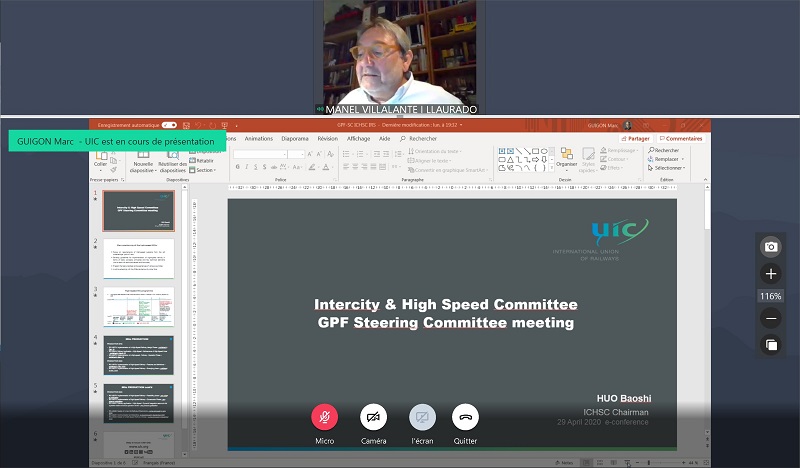This screenshot has height=468, width=800.
Task: Click the Rechercher button in Édition group
Action: coord(664,151)
